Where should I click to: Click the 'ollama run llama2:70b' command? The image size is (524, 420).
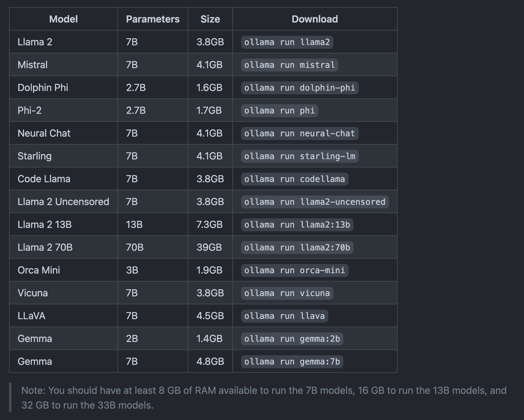tap(297, 247)
